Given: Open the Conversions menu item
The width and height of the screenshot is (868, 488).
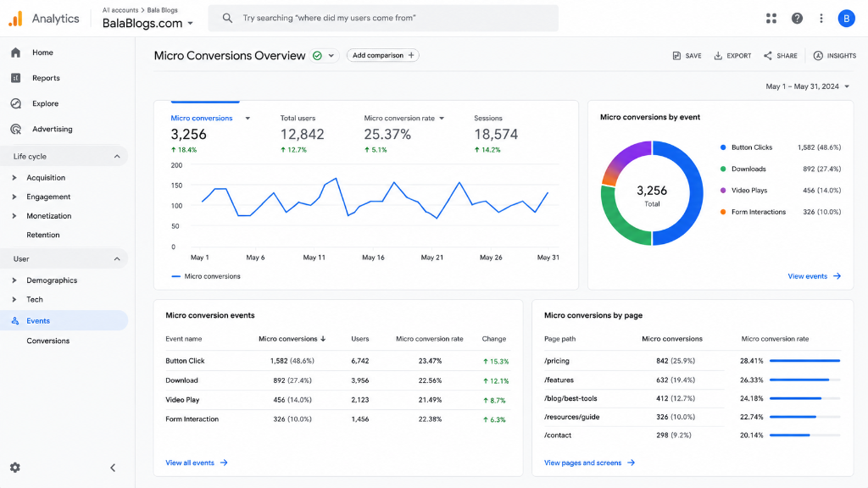Looking at the screenshot, I should tap(48, 341).
